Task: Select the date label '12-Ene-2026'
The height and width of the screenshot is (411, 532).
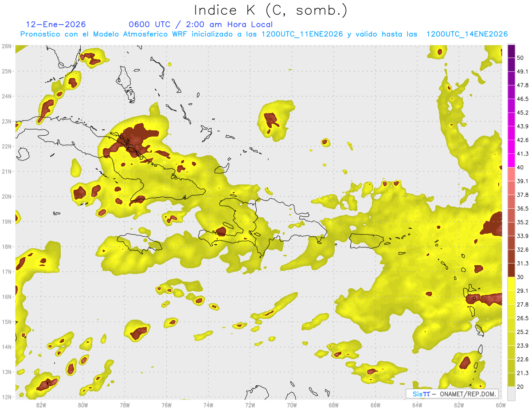Action: pyautogui.click(x=56, y=24)
